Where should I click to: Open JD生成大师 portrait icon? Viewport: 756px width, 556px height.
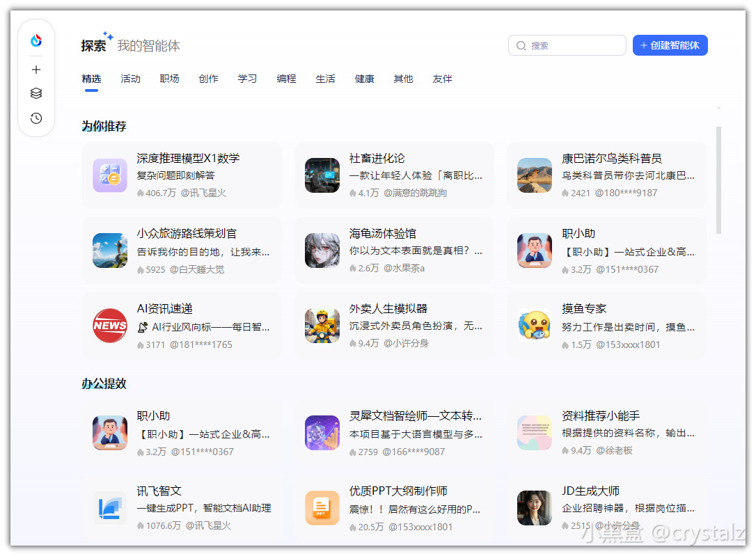point(534,508)
